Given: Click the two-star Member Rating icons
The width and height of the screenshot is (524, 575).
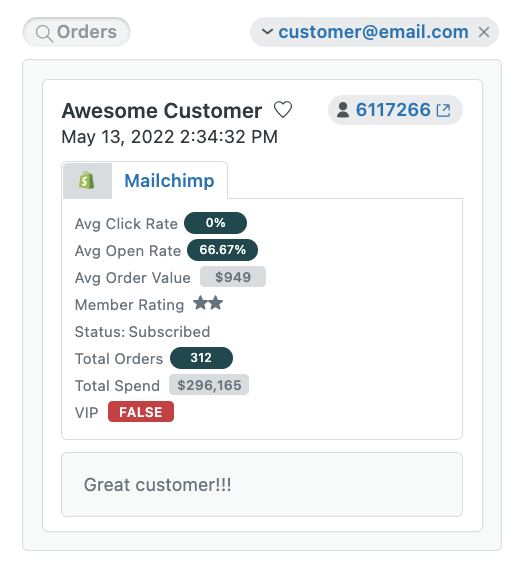Looking at the screenshot, I should coord(208,303).
